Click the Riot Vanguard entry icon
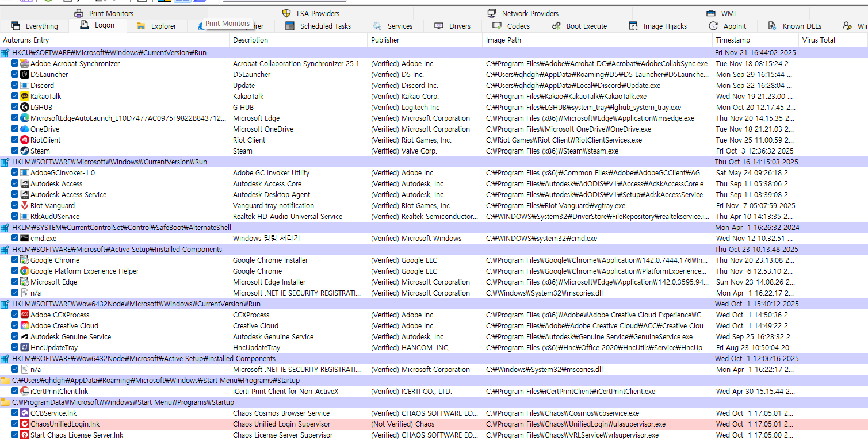 25,205
